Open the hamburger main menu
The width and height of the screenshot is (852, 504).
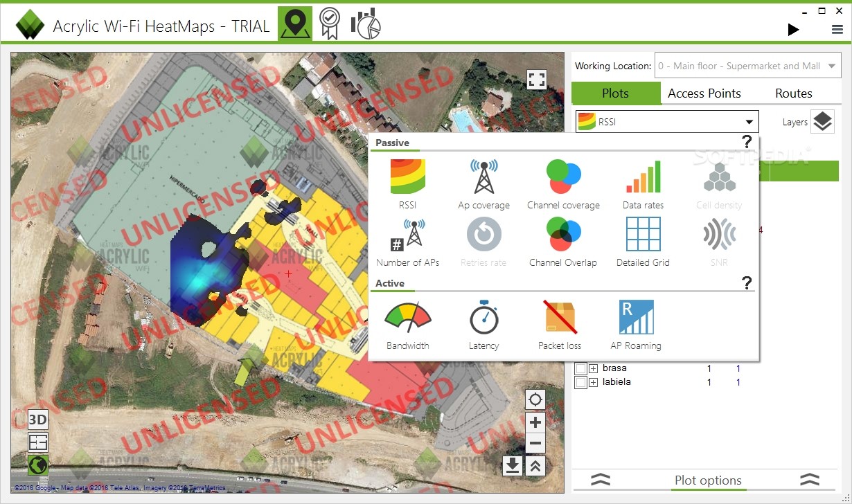pos(837,30)
